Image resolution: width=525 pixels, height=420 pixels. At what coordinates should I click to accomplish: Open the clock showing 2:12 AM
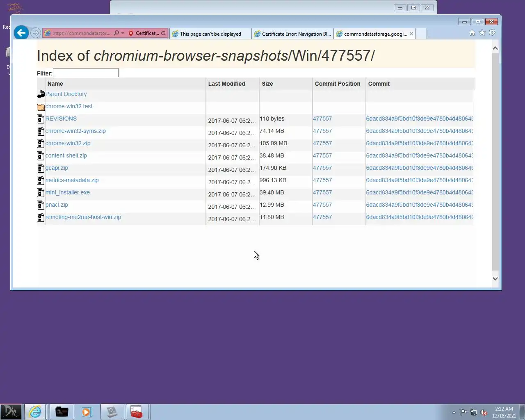point(504,412)
